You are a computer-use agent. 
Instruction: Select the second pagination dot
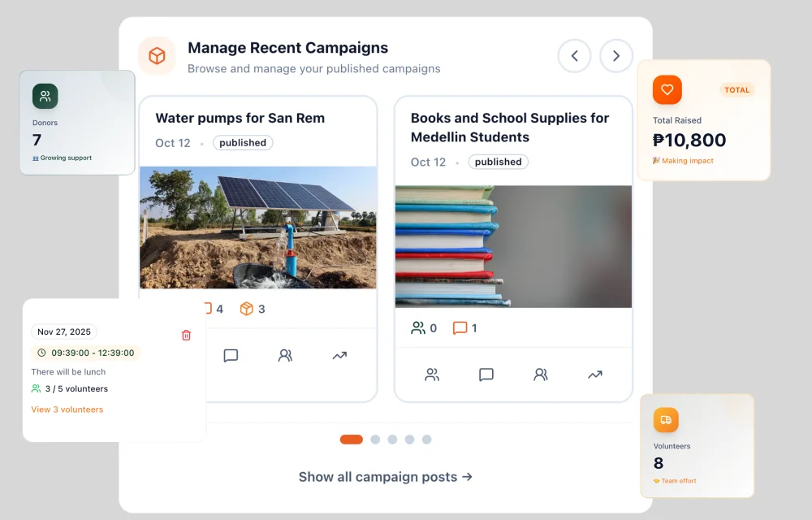(x=375, y=440)
